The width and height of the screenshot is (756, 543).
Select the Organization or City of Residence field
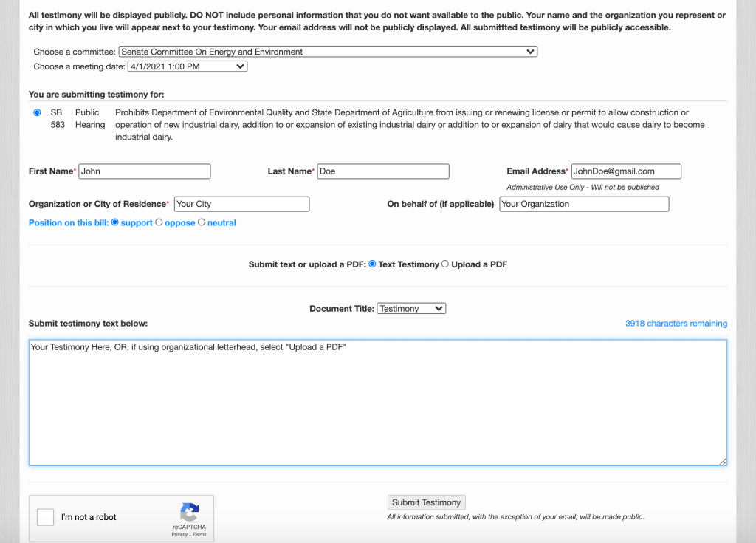[x=241, y=204]
